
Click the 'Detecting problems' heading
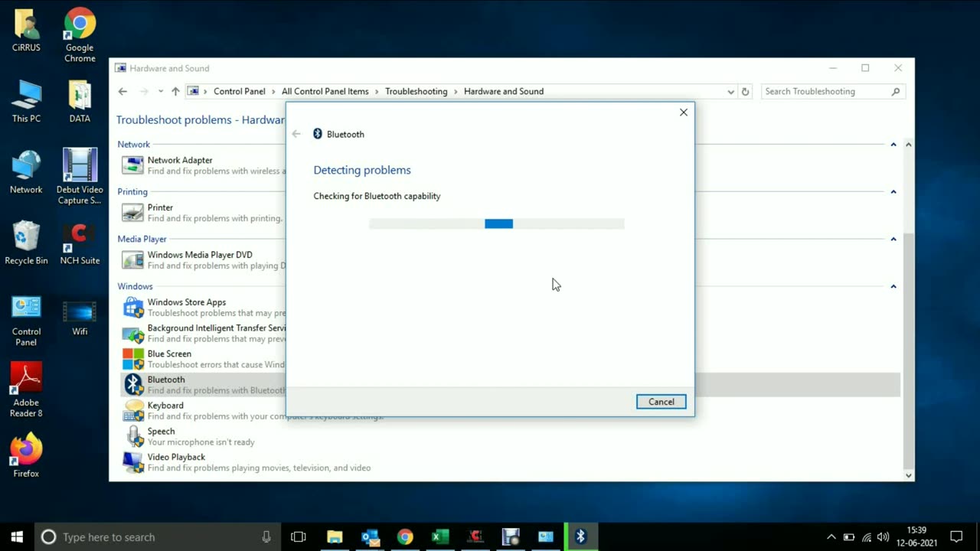[x=362, y=170]
